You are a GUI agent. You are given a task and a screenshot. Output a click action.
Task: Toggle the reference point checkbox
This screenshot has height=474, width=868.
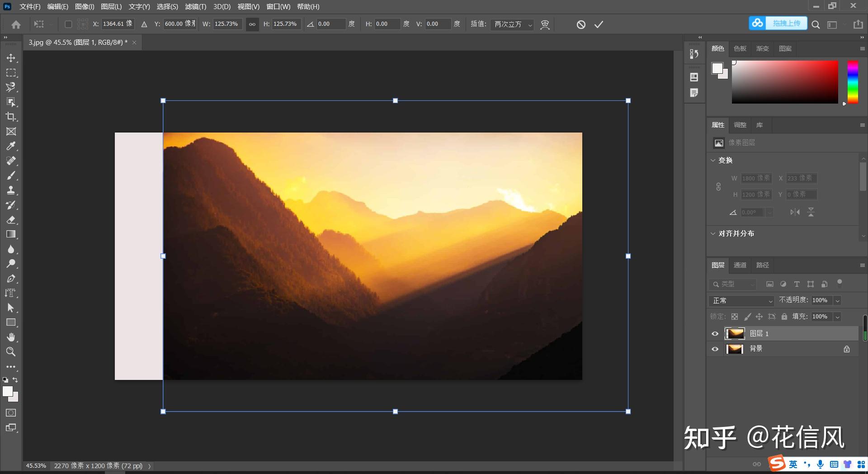pyautogui.click(x=68, y=24)
